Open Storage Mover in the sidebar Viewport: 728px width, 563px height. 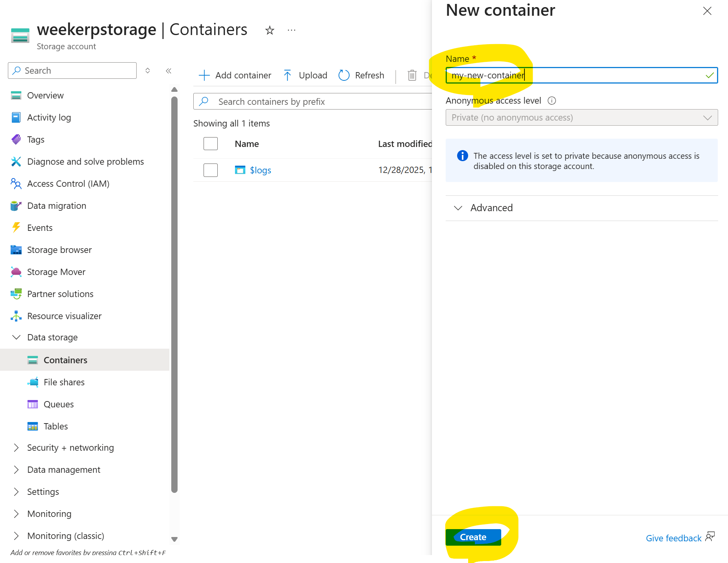56,272
